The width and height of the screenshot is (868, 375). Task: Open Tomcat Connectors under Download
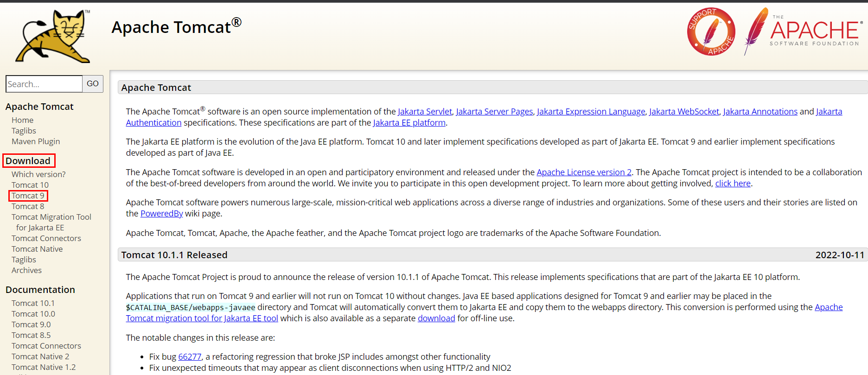click(46, 238)
